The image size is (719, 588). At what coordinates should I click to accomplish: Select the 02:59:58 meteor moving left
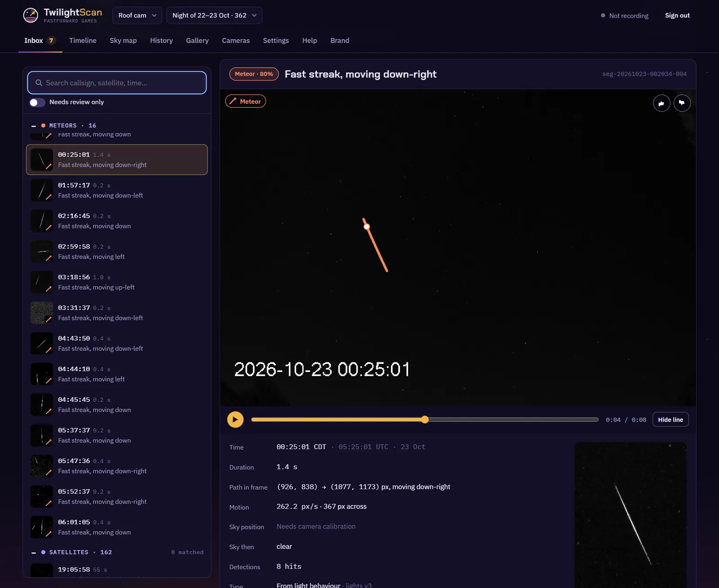(x=117, y=252)
